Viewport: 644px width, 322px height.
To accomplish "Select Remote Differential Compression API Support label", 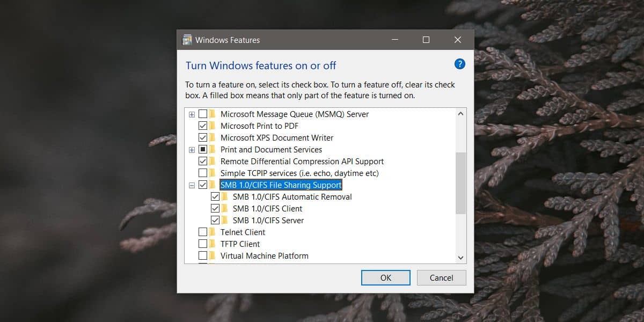I will 302,161.
